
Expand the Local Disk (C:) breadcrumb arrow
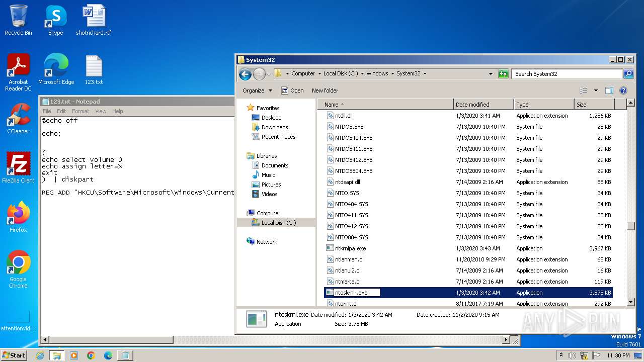(362, 73)
